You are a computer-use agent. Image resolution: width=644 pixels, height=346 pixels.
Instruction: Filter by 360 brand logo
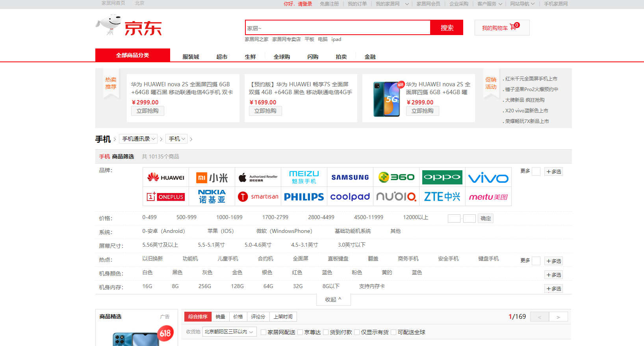[396, 177]
